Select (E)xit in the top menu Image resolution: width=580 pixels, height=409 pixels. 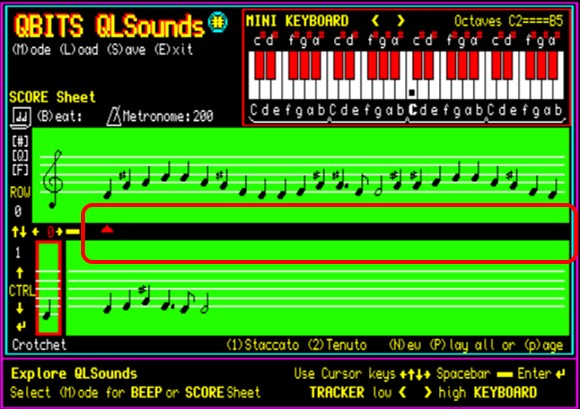pos(174,50)
